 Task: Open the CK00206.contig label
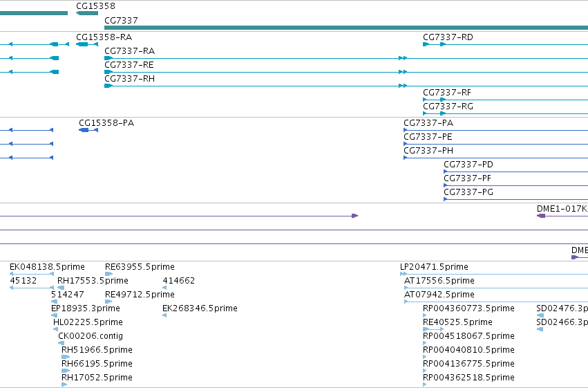[x=91, y=336]
